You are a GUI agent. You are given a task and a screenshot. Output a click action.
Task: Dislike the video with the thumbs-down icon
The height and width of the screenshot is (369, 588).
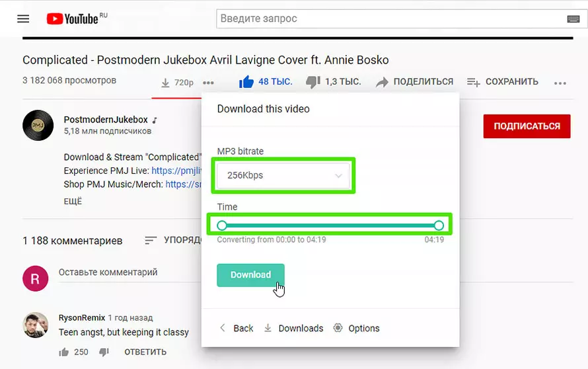[x=313, y=82]
